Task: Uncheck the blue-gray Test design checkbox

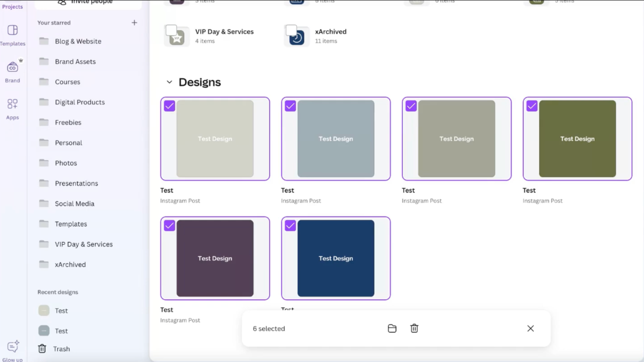Action: 290,106
